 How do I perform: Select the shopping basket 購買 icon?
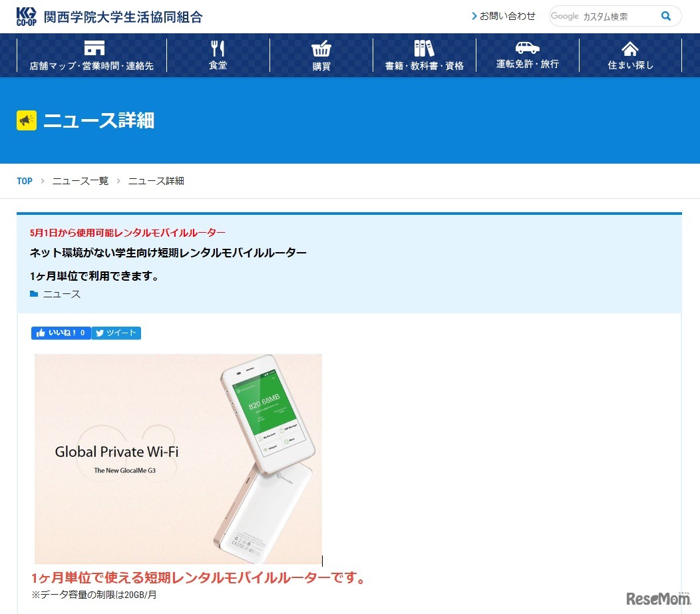pyautogui.click(x=321, y=48)
